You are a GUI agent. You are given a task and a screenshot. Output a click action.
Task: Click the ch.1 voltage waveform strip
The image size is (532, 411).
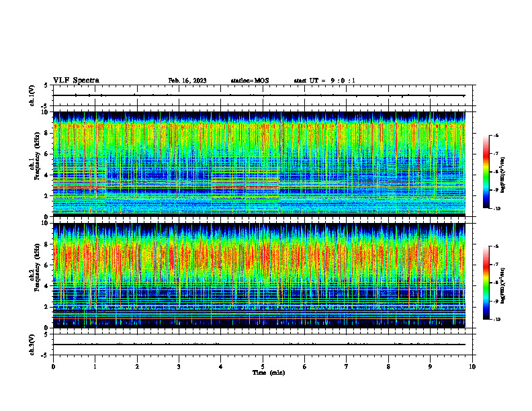point(263,95)
